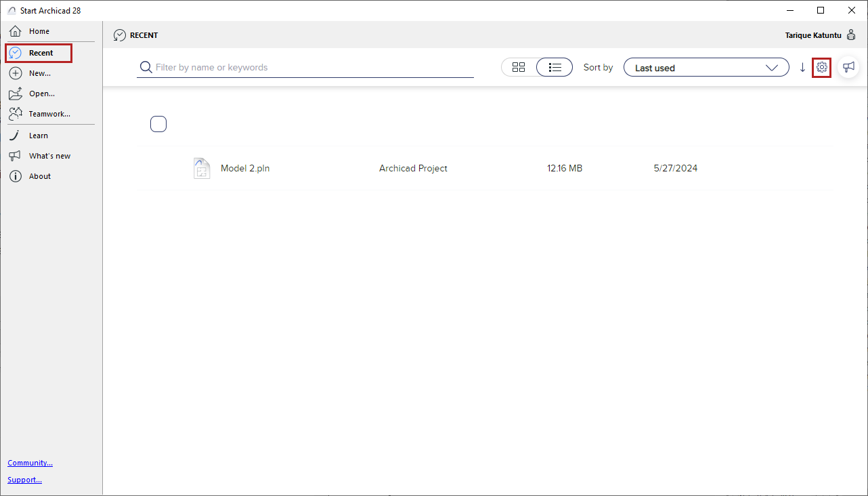Go to the Learn page
This screenshot has width=868, height=496.
38,136
